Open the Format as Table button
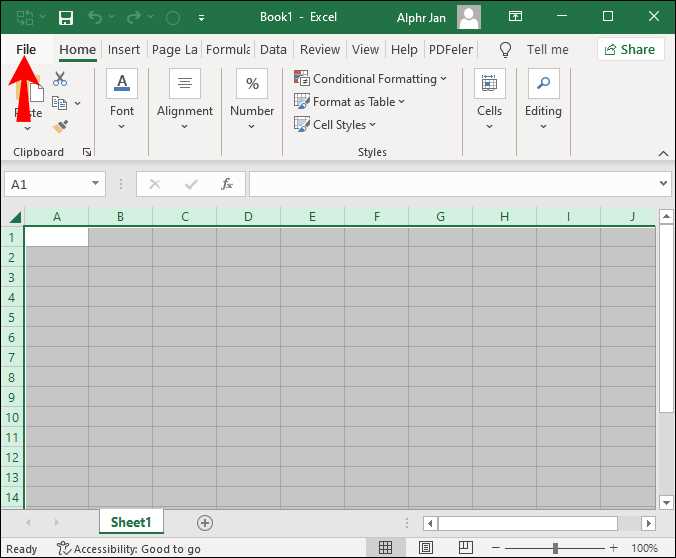Viewport: 676px width, 558px height. (349, 102)
